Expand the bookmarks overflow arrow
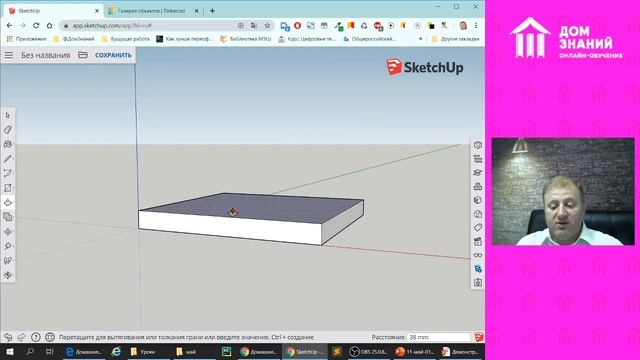The height and width of the screenshot is (360, 640). pos(420,39)
